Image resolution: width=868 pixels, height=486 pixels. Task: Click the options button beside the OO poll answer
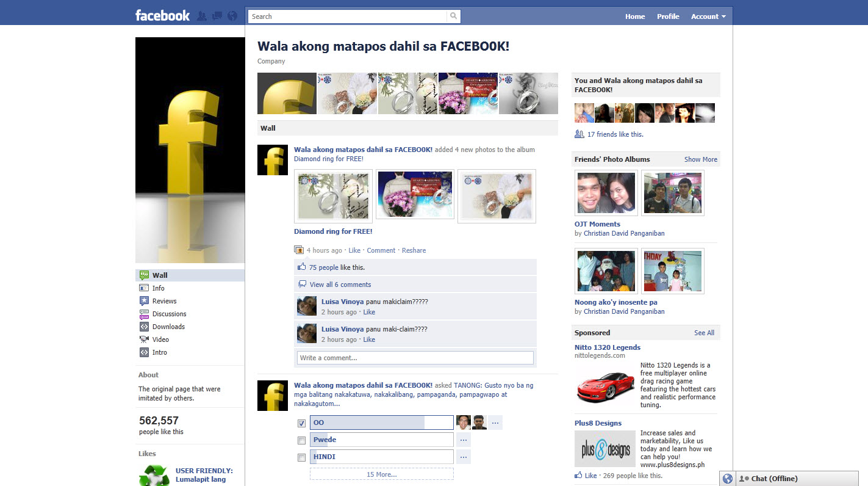[x=495, y=423]
